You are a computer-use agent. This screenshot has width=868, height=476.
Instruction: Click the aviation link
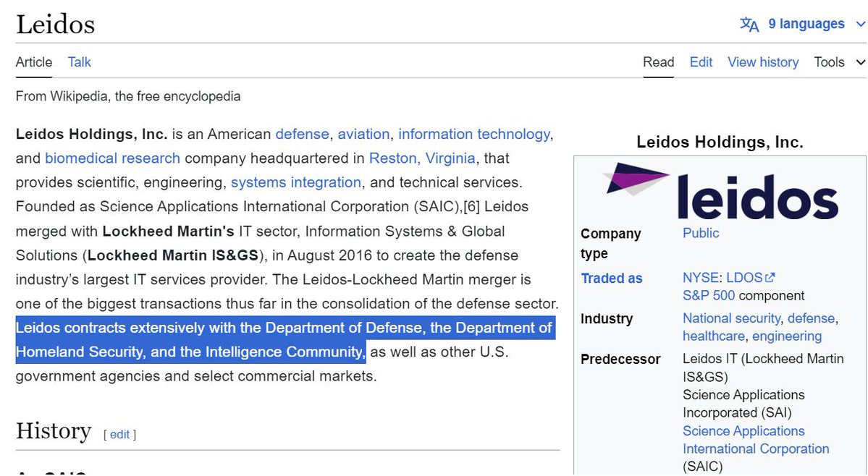tap(363, 134)
